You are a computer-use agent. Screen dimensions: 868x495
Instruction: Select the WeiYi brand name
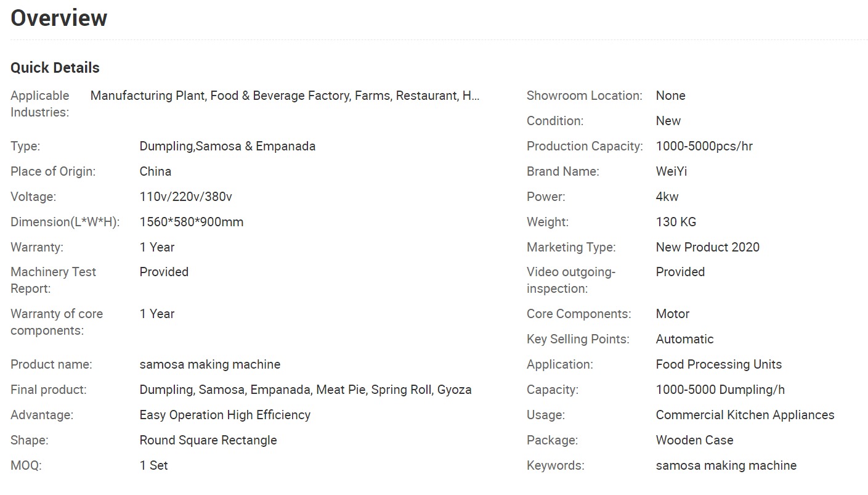click(x=671, y=171)
